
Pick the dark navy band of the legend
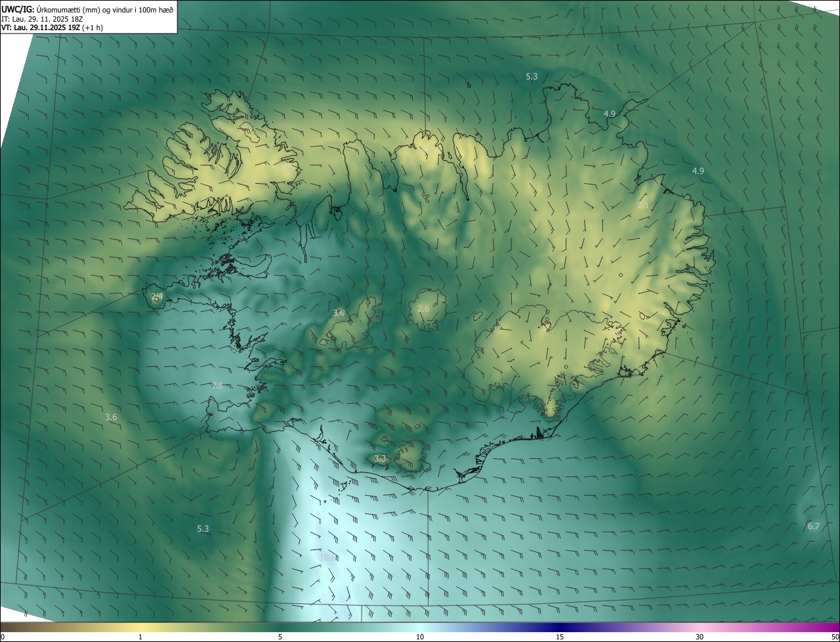[560, 627]
